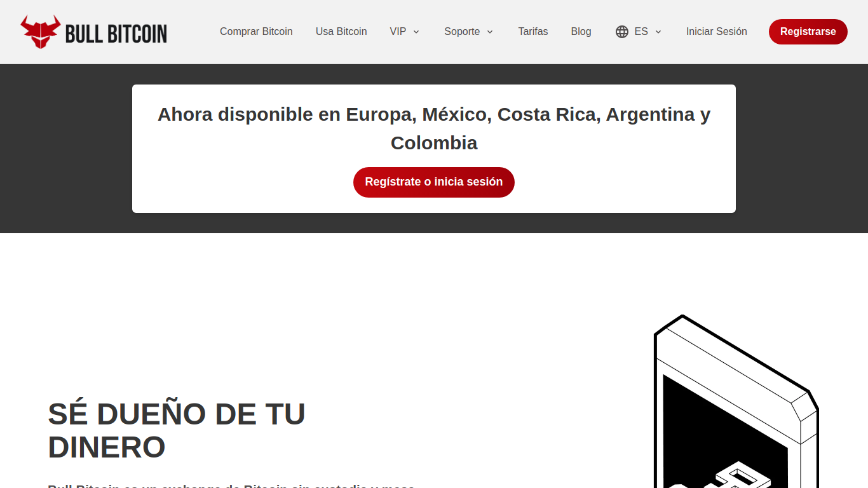Click Regístrate o inicia sesión button

434,182
